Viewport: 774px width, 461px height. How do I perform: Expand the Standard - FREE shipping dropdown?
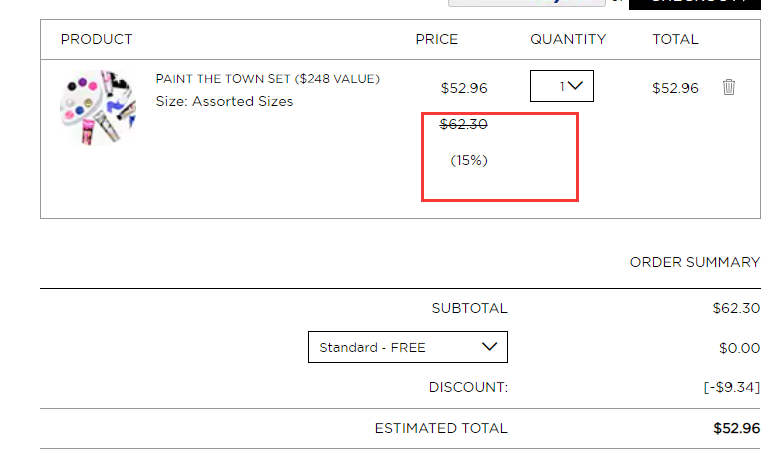pos(408,347)
